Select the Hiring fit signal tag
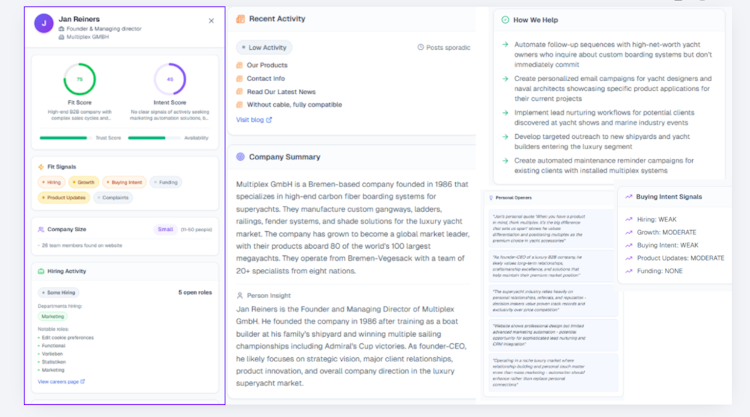 (51, 183)
